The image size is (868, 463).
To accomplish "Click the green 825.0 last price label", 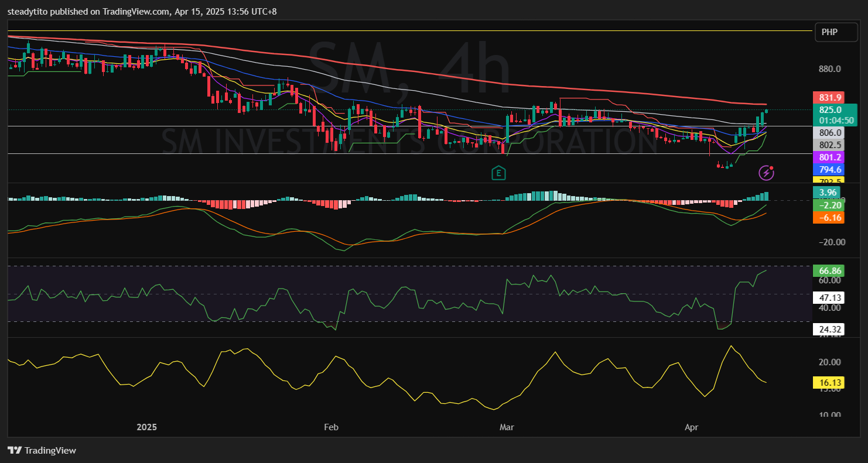I will click(830, 109).
